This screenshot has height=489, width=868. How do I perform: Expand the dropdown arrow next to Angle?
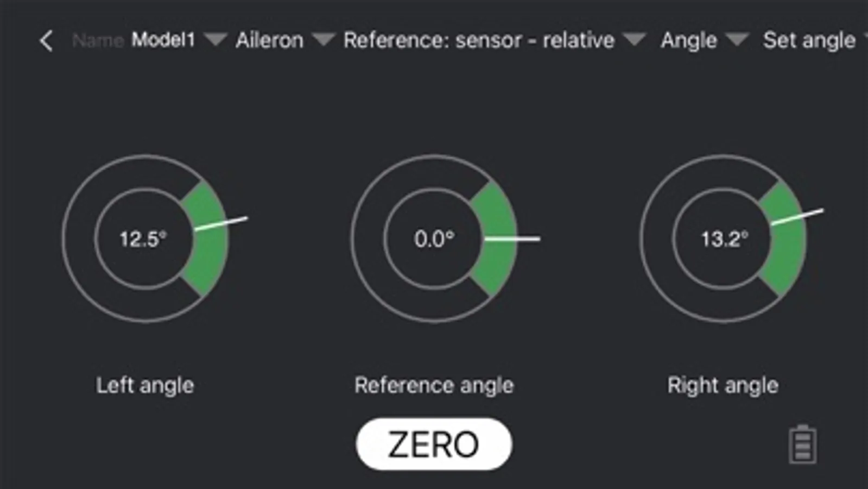tap(737, 40)
